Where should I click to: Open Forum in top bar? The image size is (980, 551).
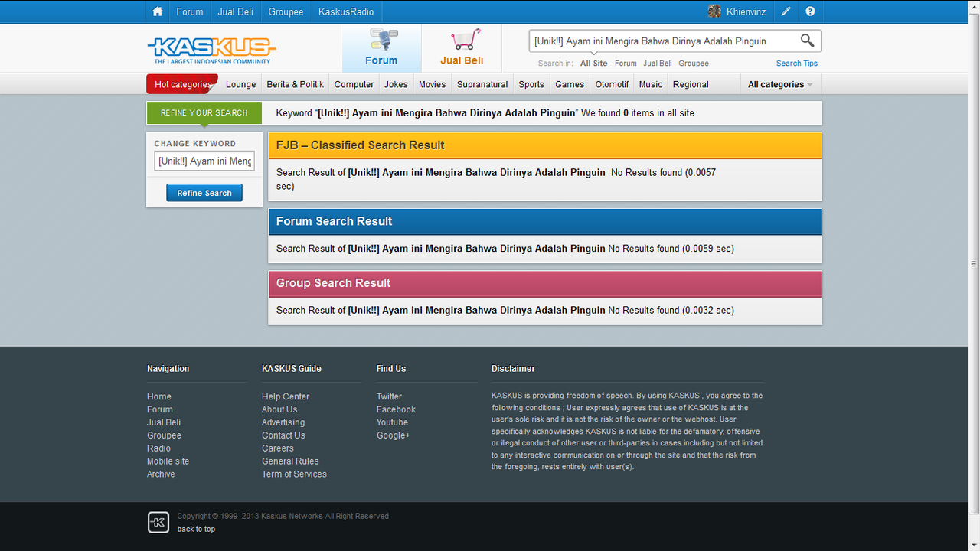190,11
